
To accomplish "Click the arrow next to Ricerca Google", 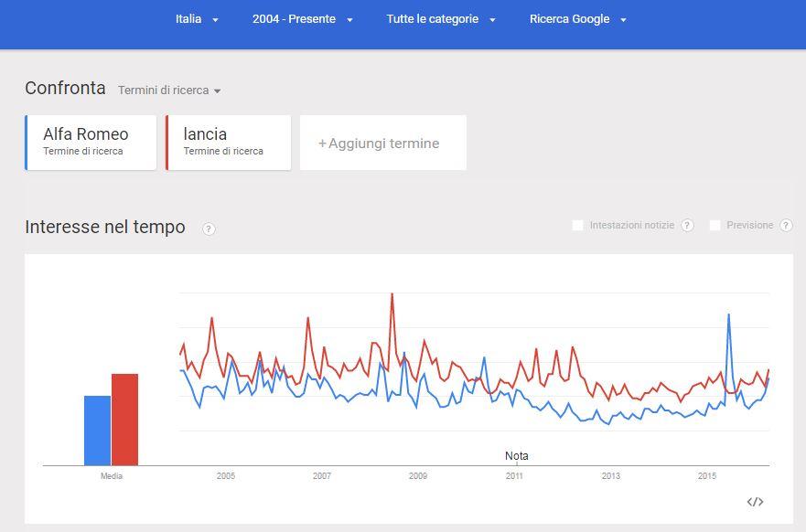I will pyautogui.click(x=624, y=20).
